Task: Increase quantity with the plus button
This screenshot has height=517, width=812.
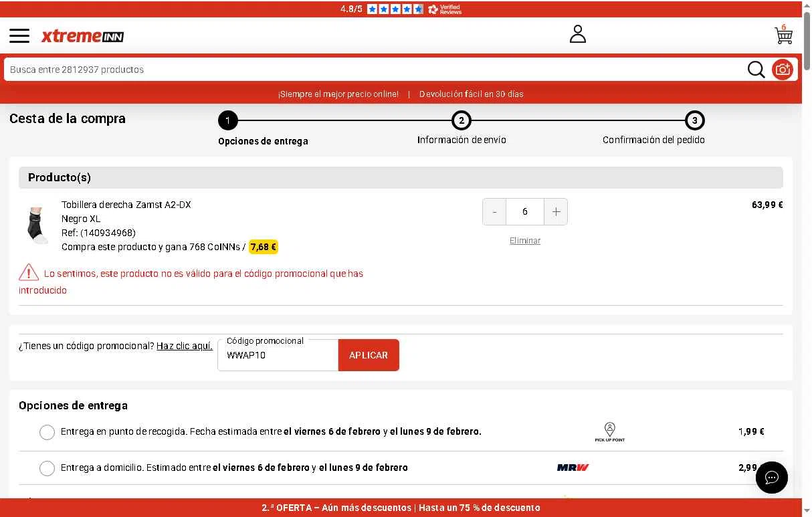Action: pyautogui.click(x=556, y=212)
